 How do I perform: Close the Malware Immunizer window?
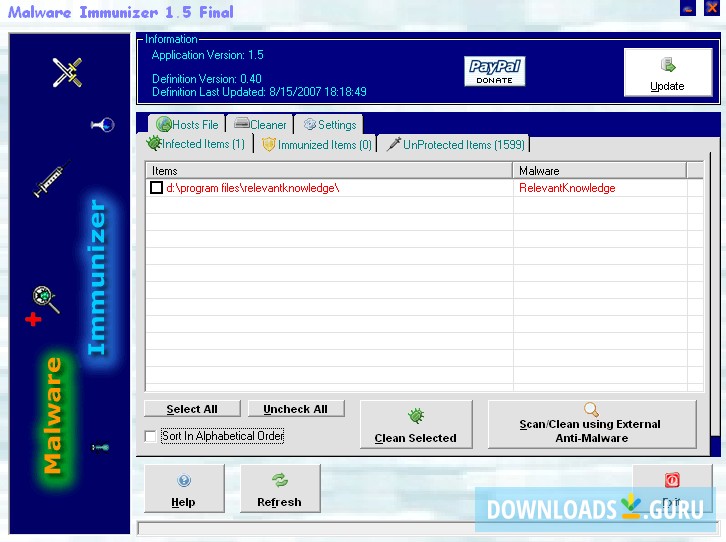[x=712, y=8]
